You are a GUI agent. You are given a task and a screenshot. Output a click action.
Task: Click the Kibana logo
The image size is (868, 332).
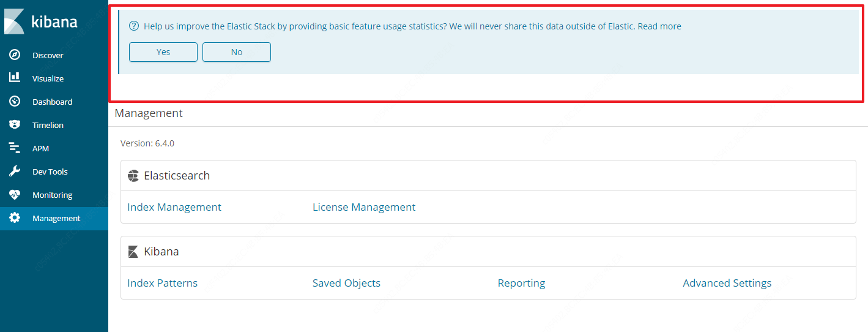[41, 21]
